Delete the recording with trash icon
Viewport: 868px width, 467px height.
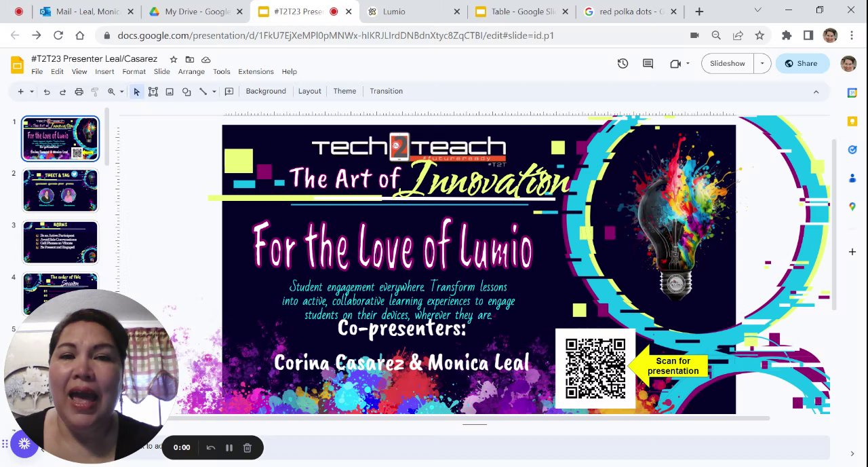tap(248, 447)
